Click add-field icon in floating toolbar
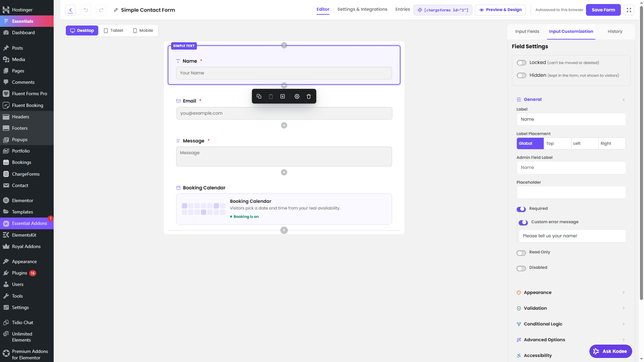The width and height of the screenshot is (644, 362). [x=283, y=97]
